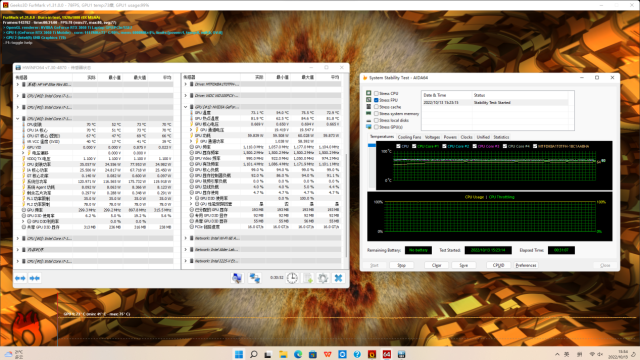
Task: Click HWiNFO network connection icon
Action: (x=255, y=278)
